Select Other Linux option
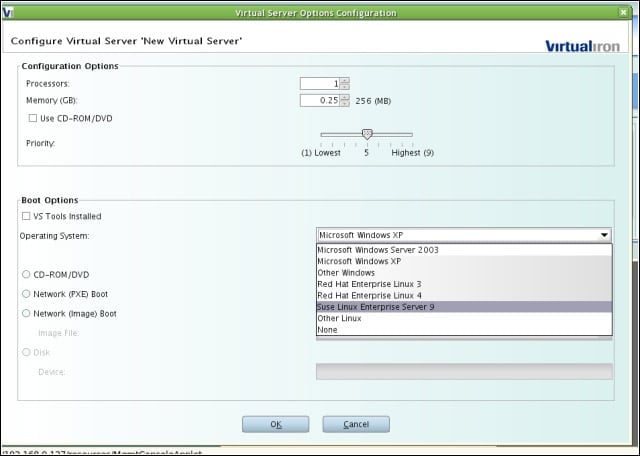 point(464,318)
